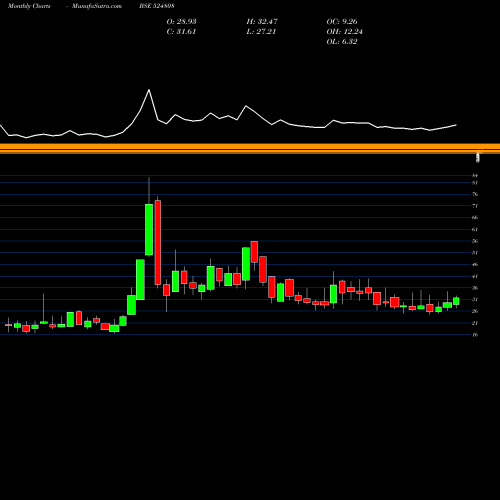Select the 'OL: 6.32' reading
This screenshot has height=500, width=500.
tap(342, 42)
